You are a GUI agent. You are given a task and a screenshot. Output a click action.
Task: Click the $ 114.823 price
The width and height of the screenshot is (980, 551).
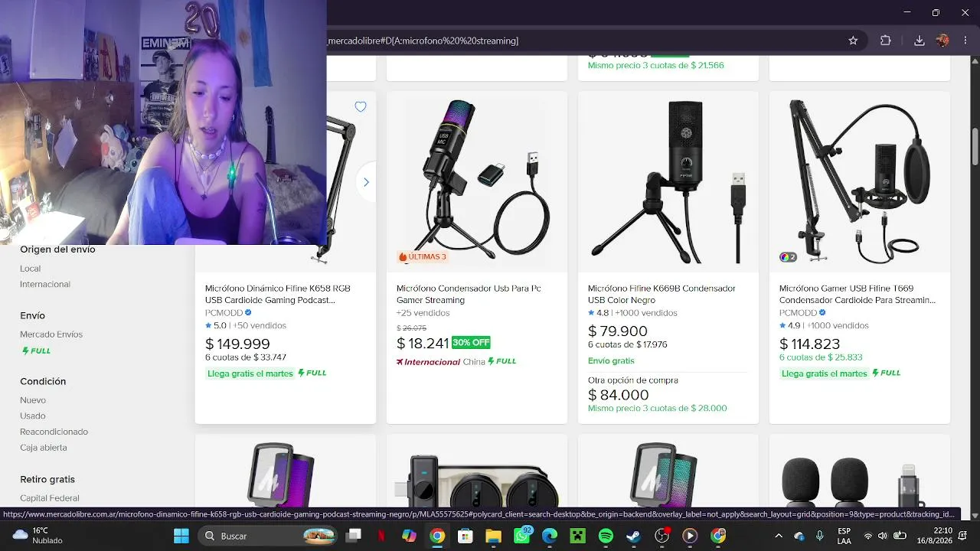pyautogui.click(x=810, y=344)
